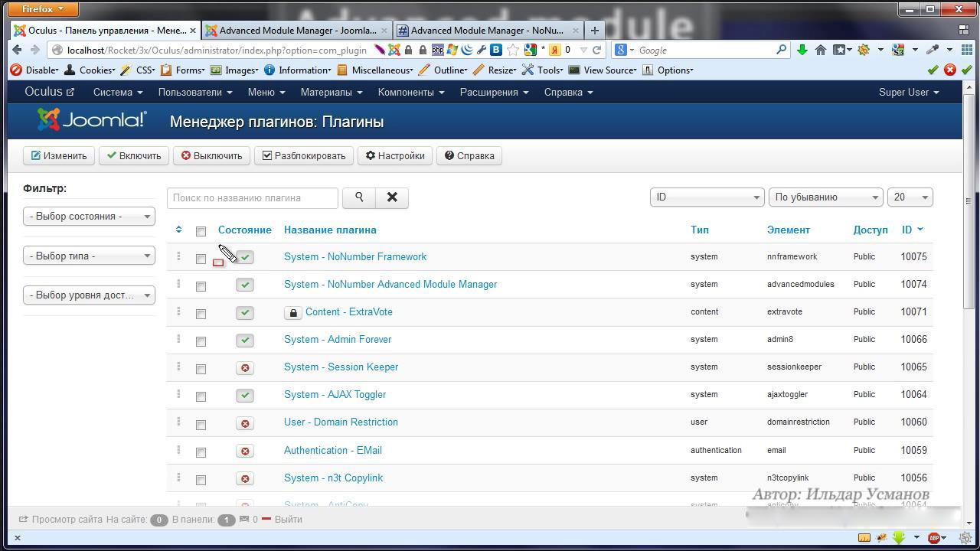Click the vertical scrollbar of the browser

click(x=969, y=201)
